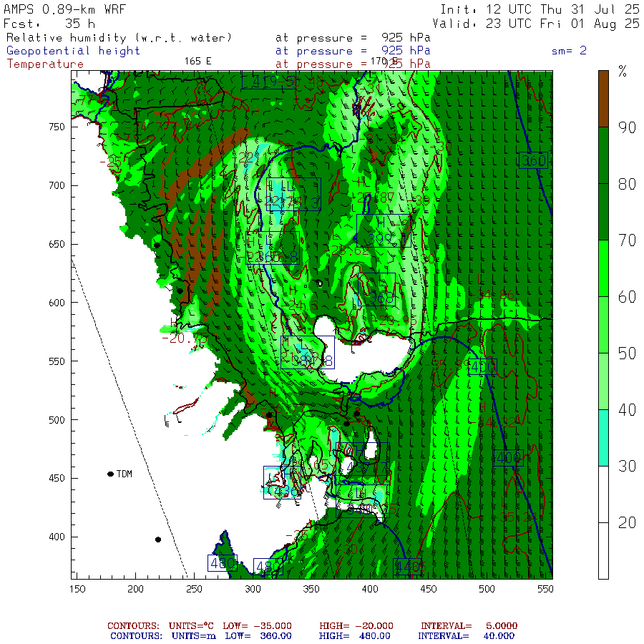Image resolution: width=644 pixels, height=644 pixels.
Task: Click the red '-35.24' temperature low label
Action: tap(514, 517)
